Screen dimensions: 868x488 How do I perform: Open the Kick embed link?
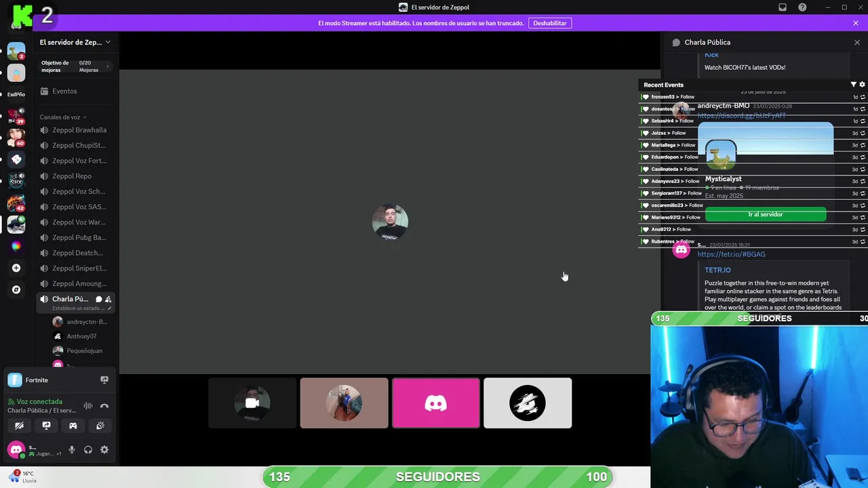point(711,55)
